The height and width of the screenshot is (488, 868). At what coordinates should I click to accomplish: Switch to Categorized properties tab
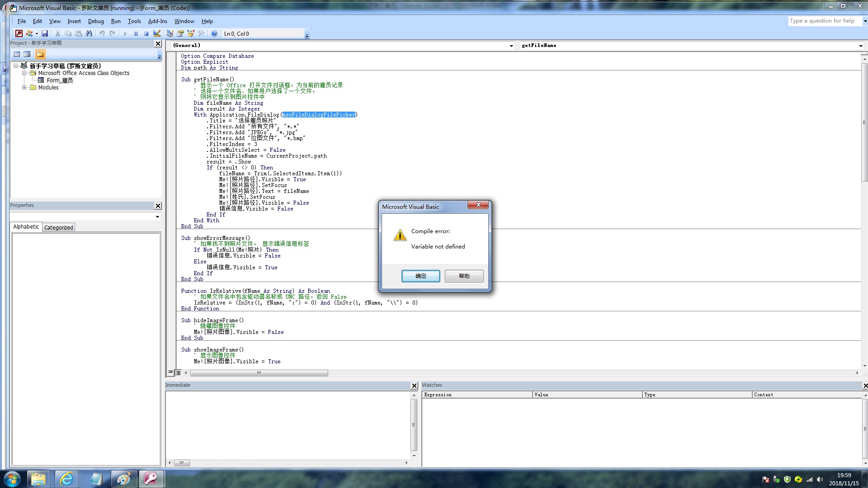point(59,227)
